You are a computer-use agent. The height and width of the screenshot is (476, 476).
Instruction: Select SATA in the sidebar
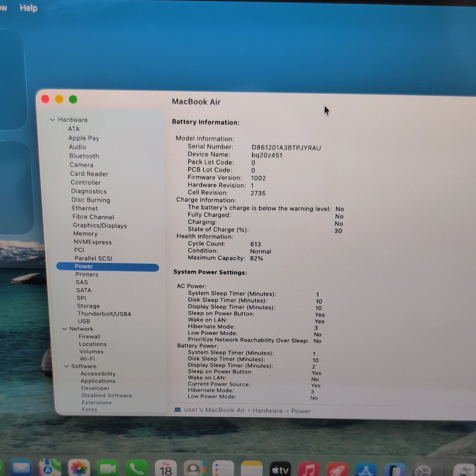click(x=84, y=290)
